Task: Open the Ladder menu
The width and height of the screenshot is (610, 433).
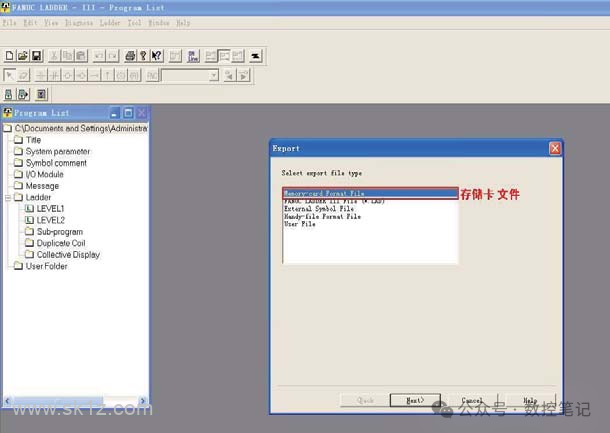Action: click(110, 23)
